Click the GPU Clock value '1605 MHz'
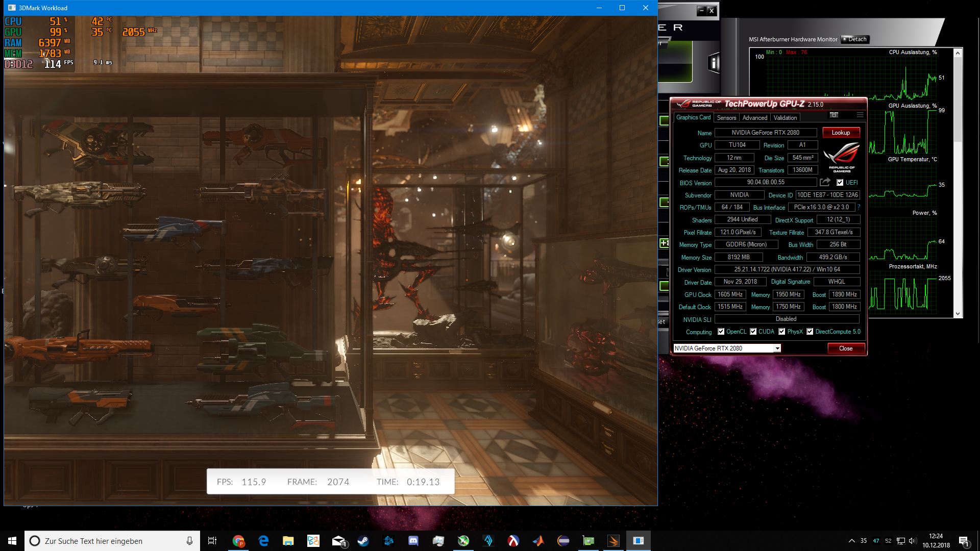The height and width of the screenshot is (551, 980). click(730, 294)
